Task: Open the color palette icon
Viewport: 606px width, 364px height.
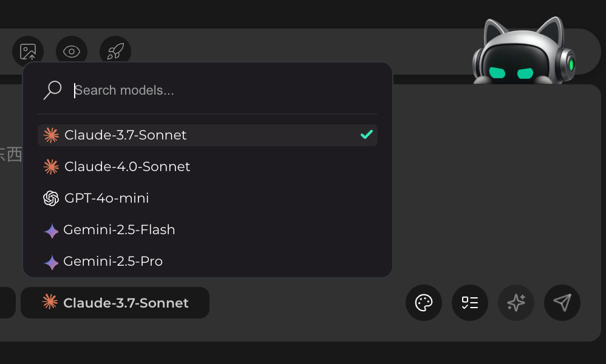Action: [424, 303]
